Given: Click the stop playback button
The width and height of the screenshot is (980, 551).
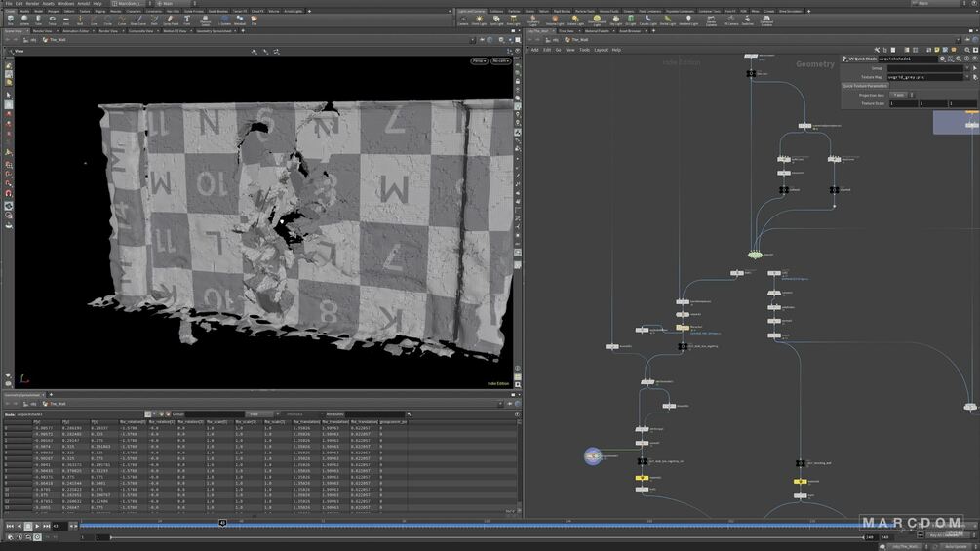Looking at the screenshot, I should coord(28,526).
